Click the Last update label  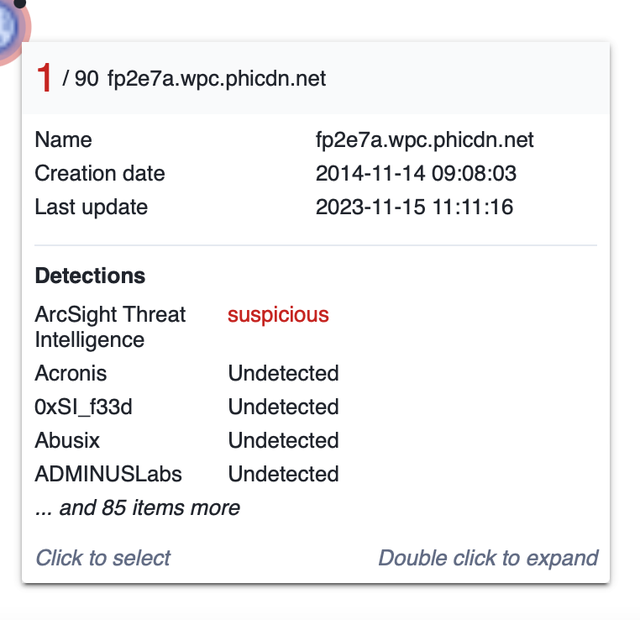point(91,207)
